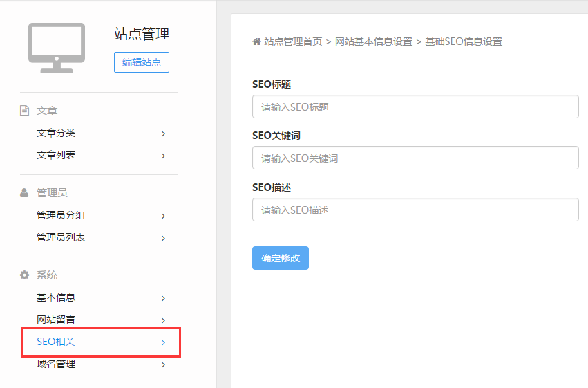Expand the 管理员列表 chevron arrow
The width and height of the screenshot is (588, 388).
pyautogui.click(x=163, y=238)
